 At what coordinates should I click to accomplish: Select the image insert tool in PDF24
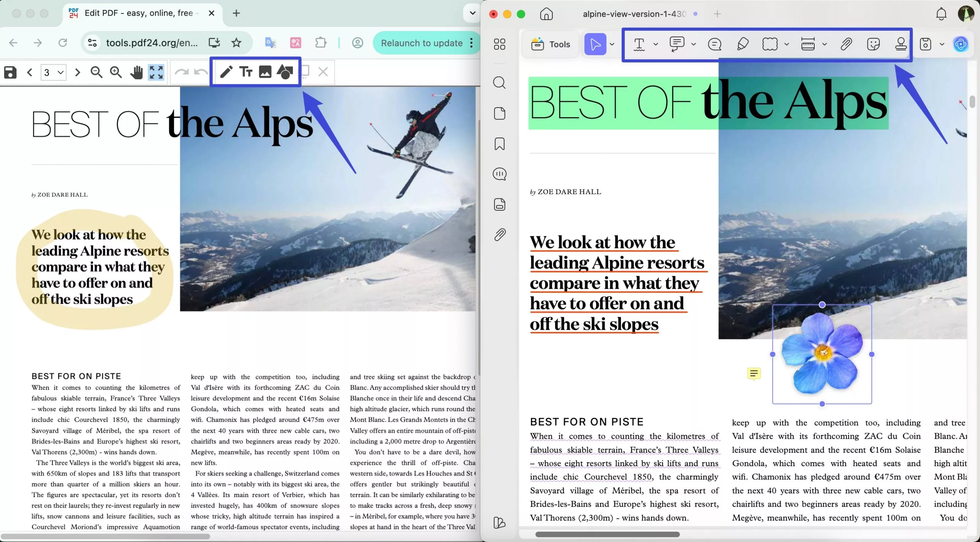click(265, 72)
